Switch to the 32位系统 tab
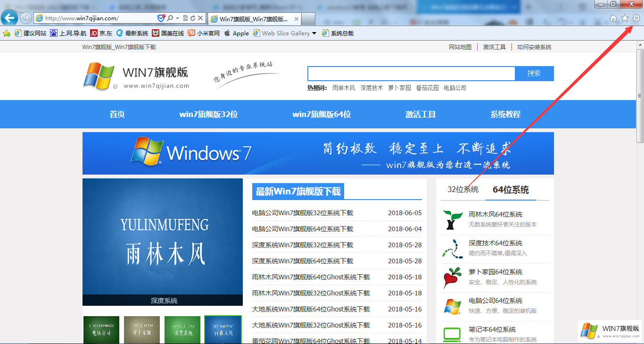644x344 pixels. 463,190
